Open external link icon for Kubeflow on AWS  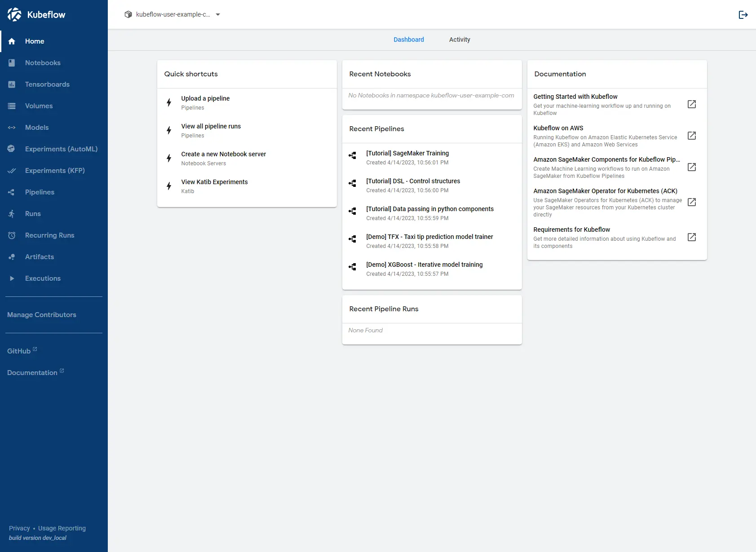692,136
